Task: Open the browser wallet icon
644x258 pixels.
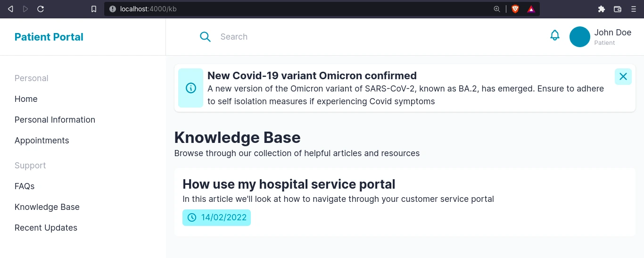Action: (x=618, y=9)
